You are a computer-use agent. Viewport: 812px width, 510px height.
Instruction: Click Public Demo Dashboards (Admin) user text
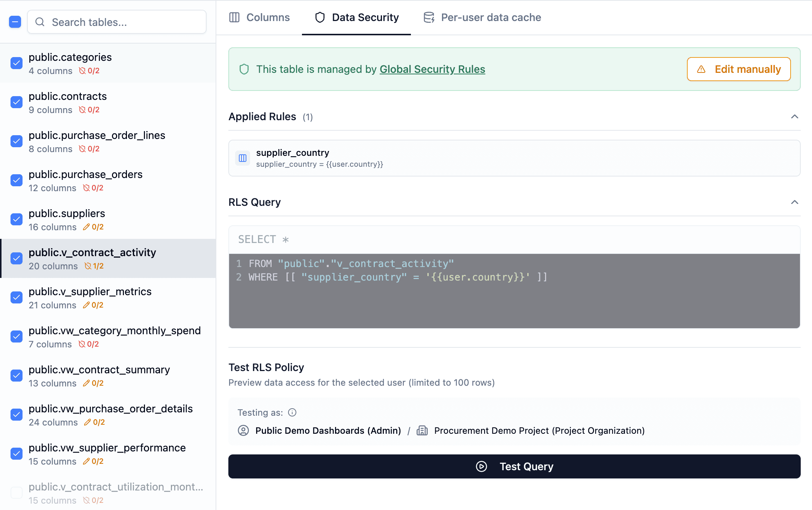[328, 430]
